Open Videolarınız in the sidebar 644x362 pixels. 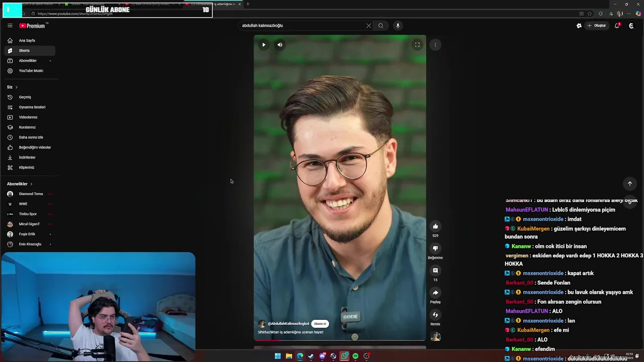30,117
